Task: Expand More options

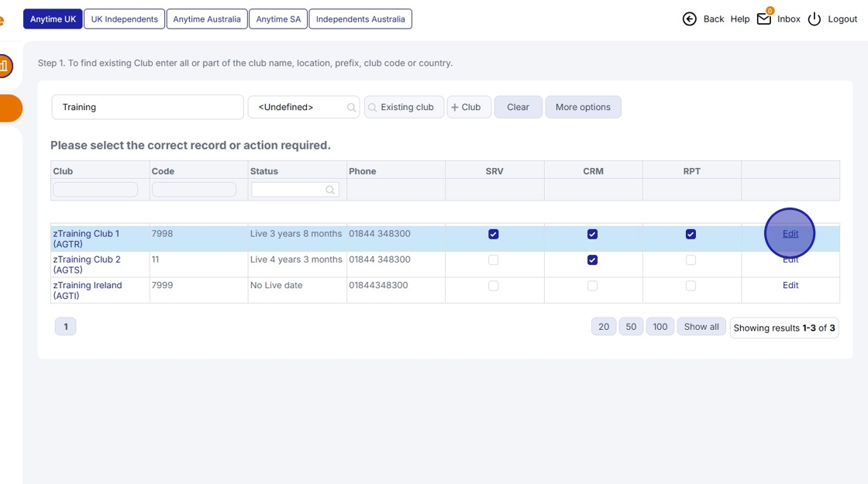Action: tap(583, 107)
